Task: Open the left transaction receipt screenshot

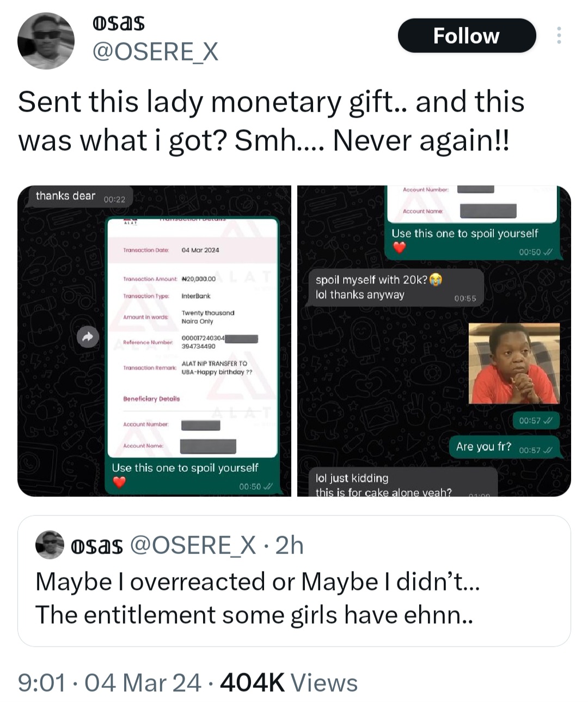Action: pyautogui.click(x=154, y=341)
